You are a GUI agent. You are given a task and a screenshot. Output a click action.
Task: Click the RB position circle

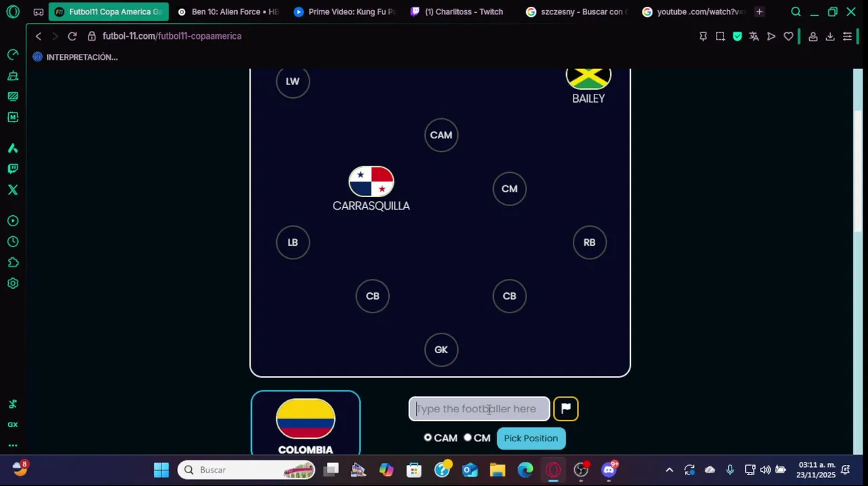[590, 242]
